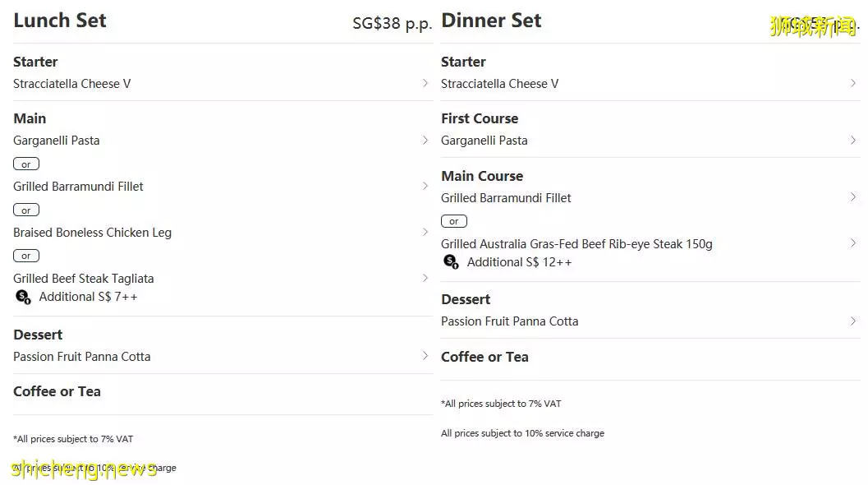Open Dinner Grilled Barramundi Fillet chevron
868x485 pixels.
[x=852, y=197]
